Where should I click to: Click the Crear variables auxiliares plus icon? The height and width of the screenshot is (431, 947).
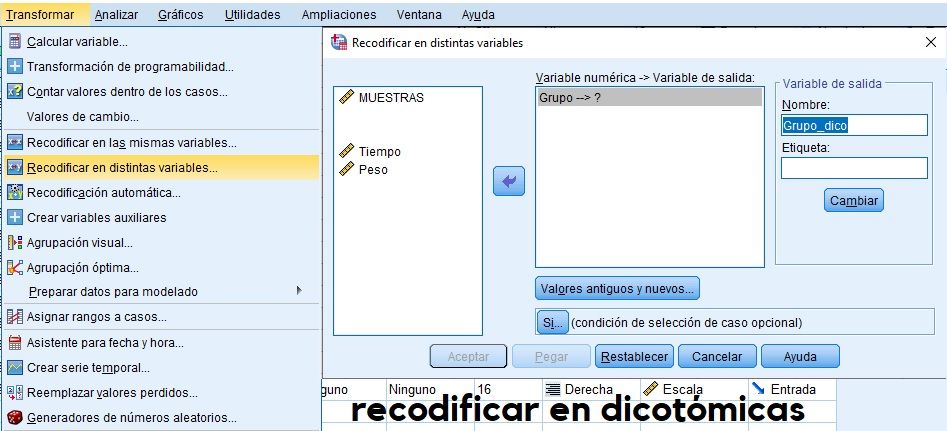click(15, 217)
